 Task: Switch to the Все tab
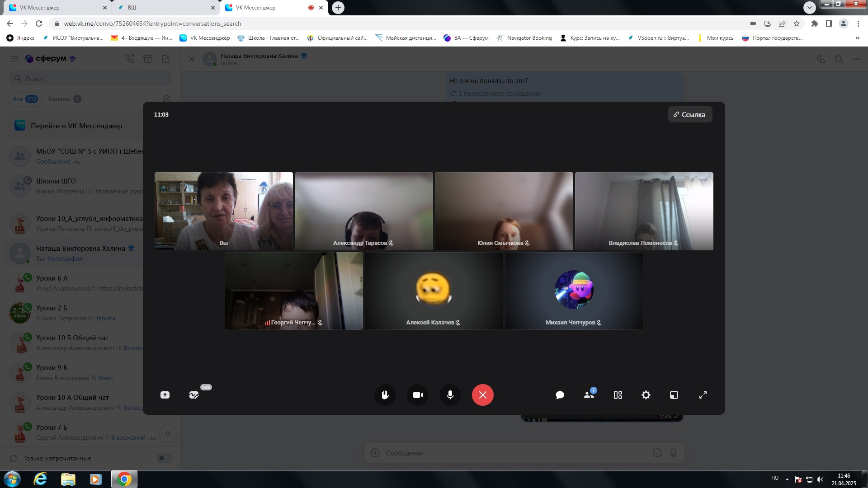(x=25, y=99)
